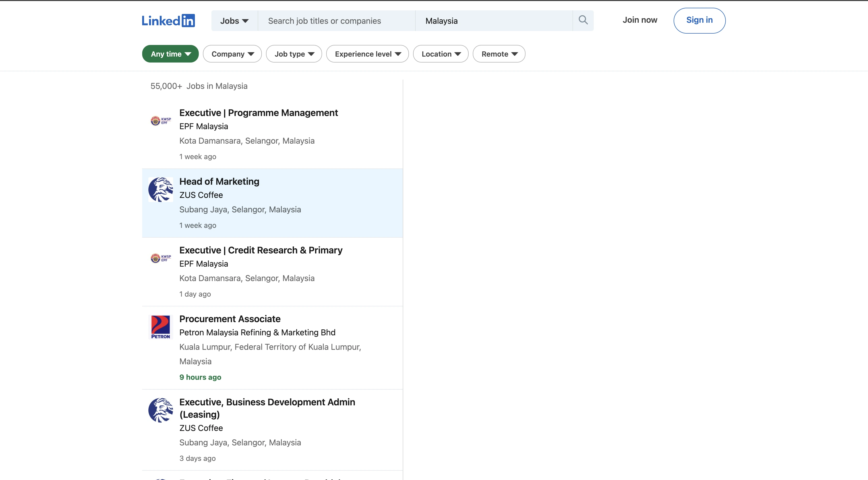Click the Join now link
This screenshot has width=868, height=480.
pos(639,20)
